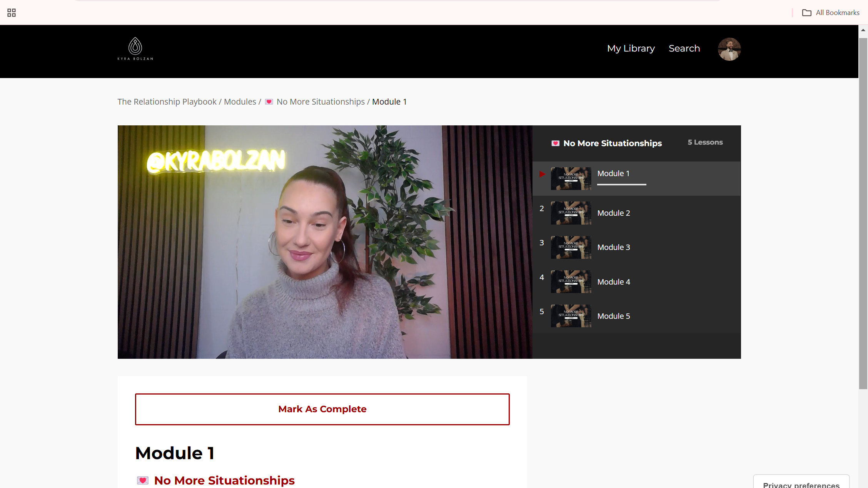The height and width of the screenshot is (488, 868).
Task: Open No More Situationships breadcrumb link
Action: (320, 102)
